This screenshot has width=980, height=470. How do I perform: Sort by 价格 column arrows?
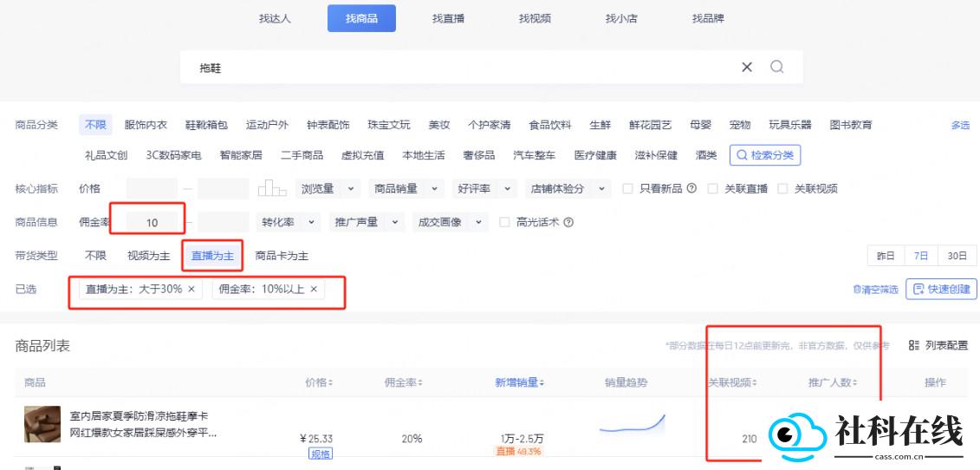(331, 382)
